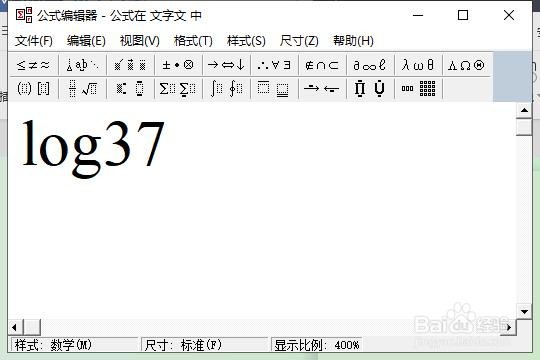Open the uppercase Greek letters palette (ΛΩ)
The height and width of the screenshot is (360, 540).
click(x=466, y=65)
